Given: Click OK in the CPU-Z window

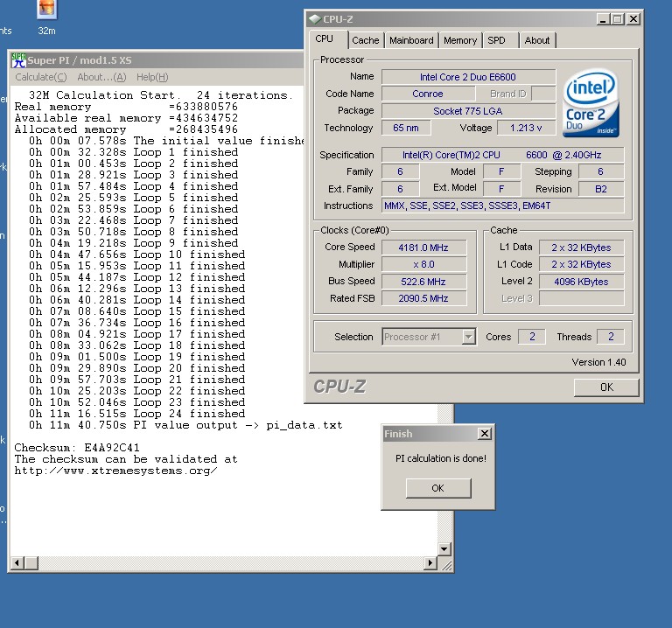Looking at the screenshot, I should coord(606,387).
